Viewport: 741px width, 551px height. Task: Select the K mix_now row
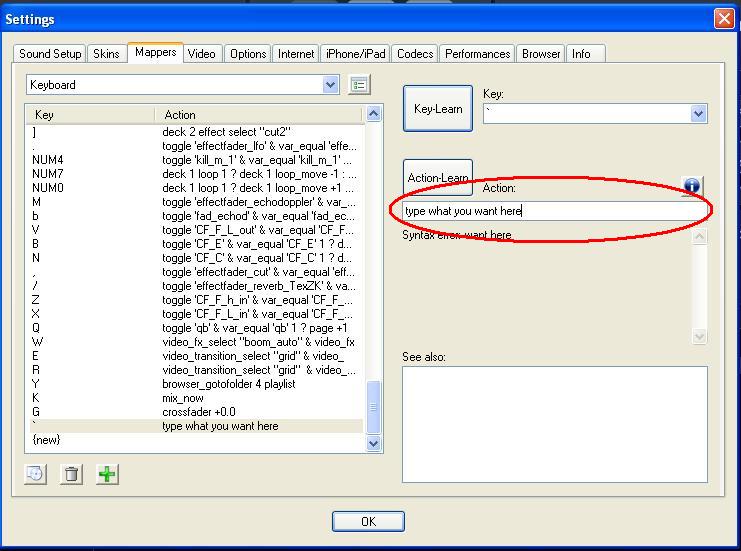(196, 398)
